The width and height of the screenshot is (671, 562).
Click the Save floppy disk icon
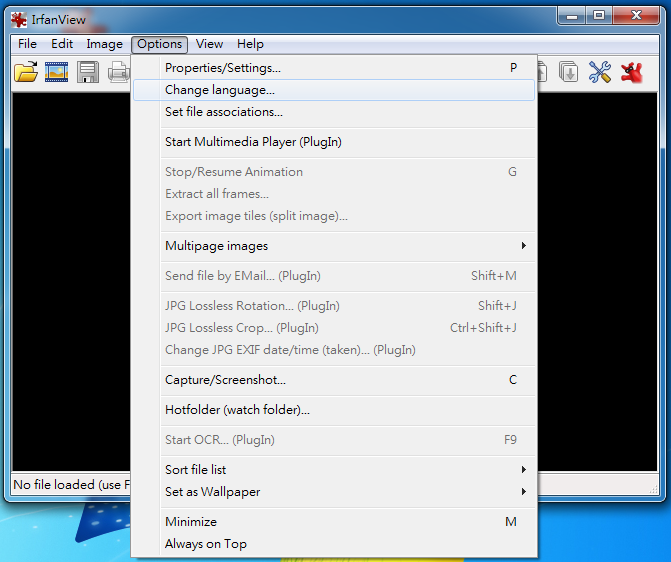(x=88, y=71)
